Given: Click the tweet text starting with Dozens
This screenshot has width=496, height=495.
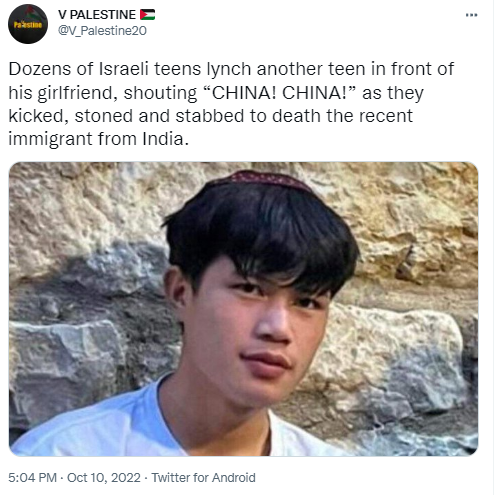Looking at the screenshot, I should pos(231,104).
